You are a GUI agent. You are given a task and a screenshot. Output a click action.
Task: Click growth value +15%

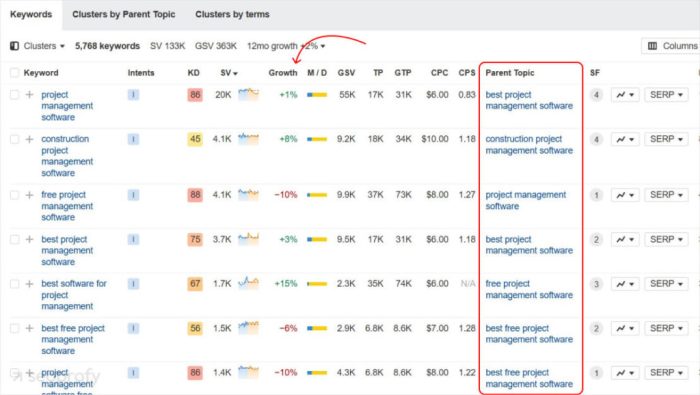tap(286, 284)
